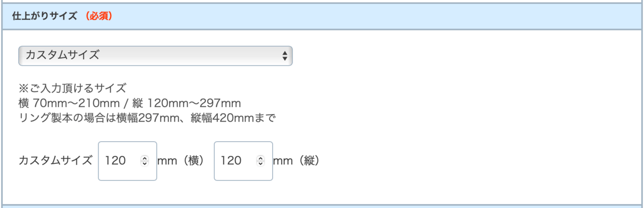Viewport: 644px width, 208px height.
Task: Click the ※ご入力頂けるサイズ note line
Action: 72,89
